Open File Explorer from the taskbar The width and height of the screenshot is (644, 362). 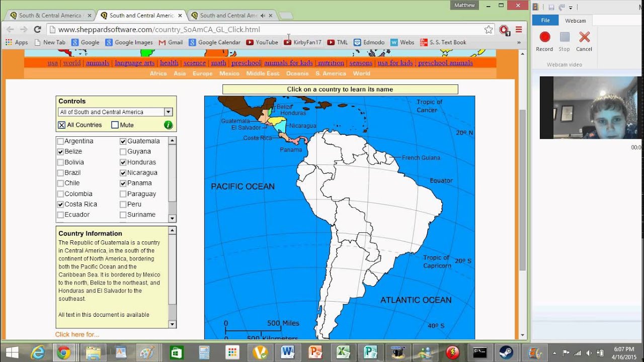tap(93, 352)
